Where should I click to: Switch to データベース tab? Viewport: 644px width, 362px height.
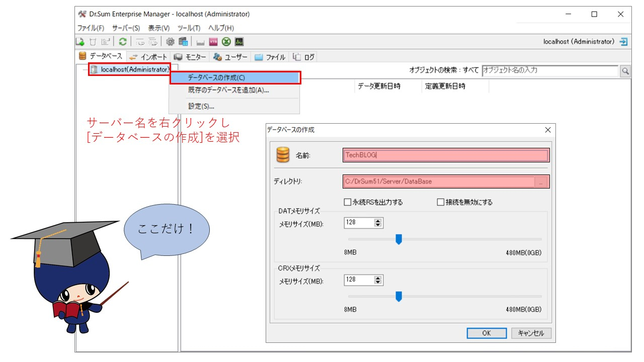coord(100,56)
